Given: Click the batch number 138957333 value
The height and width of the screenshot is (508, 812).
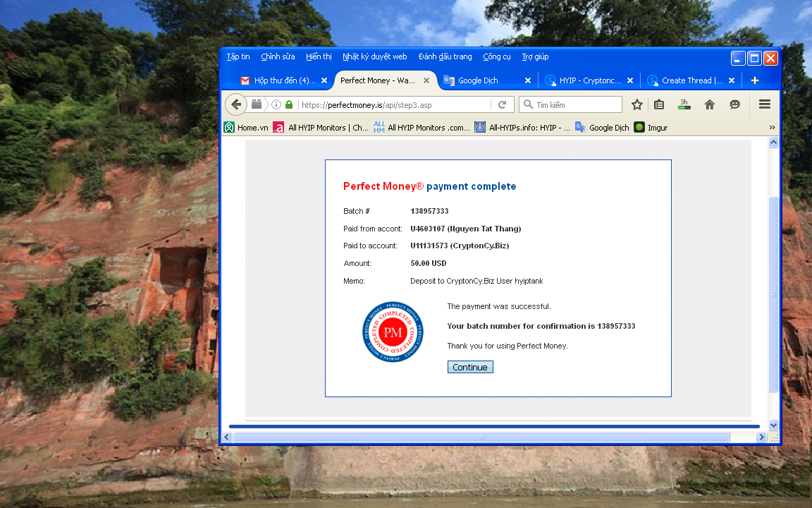Looking at the screenshot, I should coord(429,211).
